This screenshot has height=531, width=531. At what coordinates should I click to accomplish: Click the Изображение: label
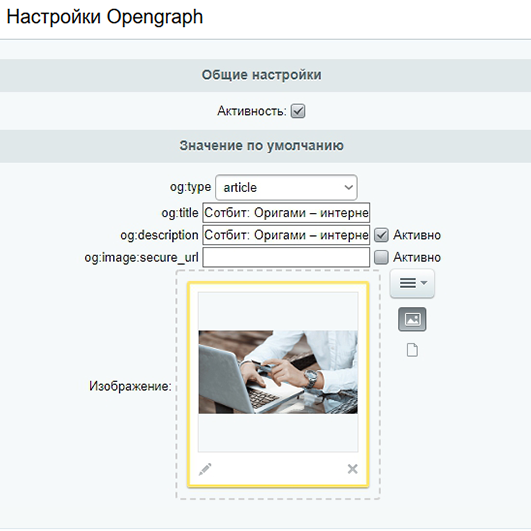coord(130,386)
